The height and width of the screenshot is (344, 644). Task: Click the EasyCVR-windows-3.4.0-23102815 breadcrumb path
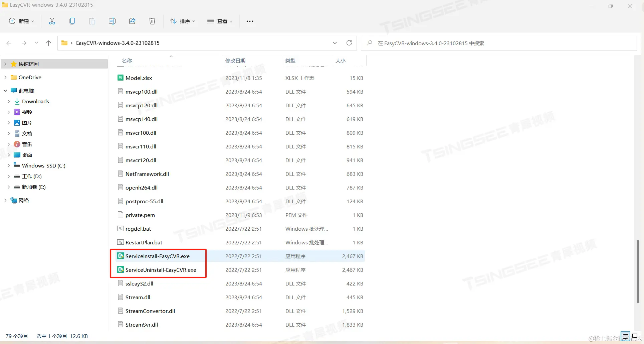[x=118, y=43]
